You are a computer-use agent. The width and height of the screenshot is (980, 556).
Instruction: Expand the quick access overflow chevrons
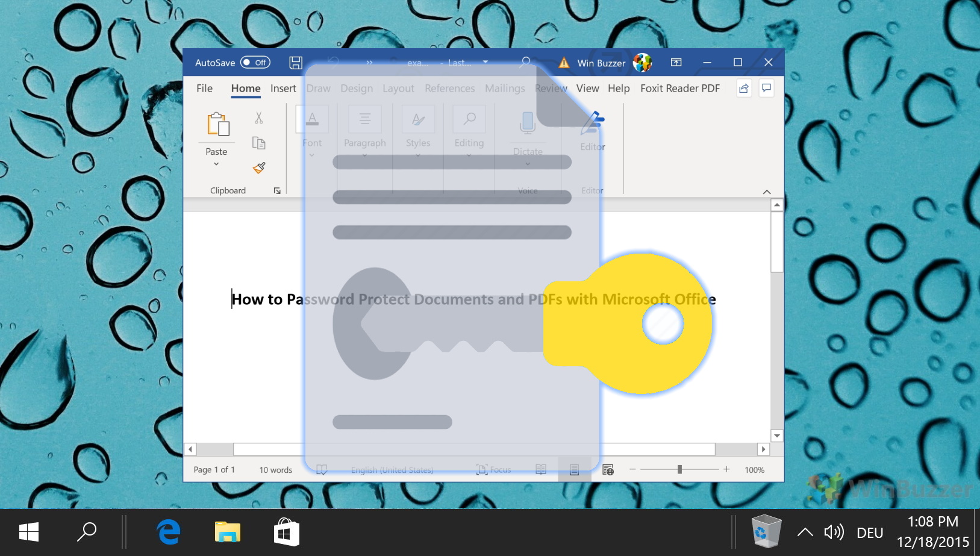tap(369, 63)
